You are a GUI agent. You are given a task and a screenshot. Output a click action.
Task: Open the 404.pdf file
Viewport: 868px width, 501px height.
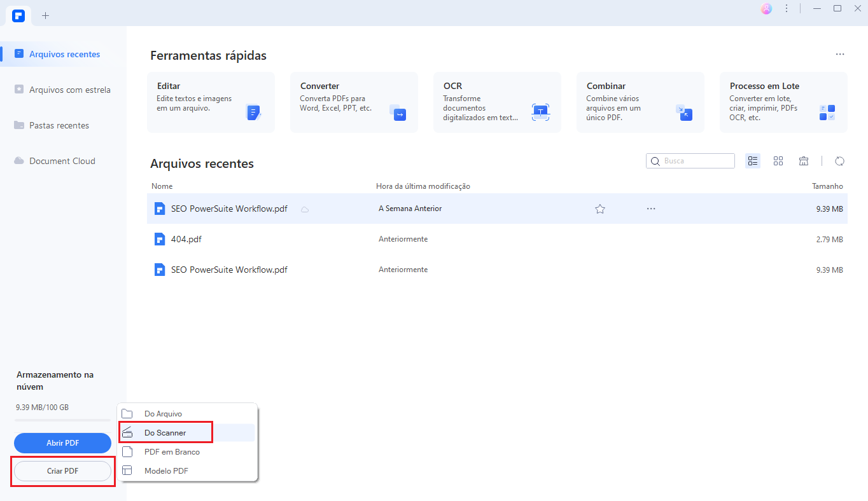(497, 239)
